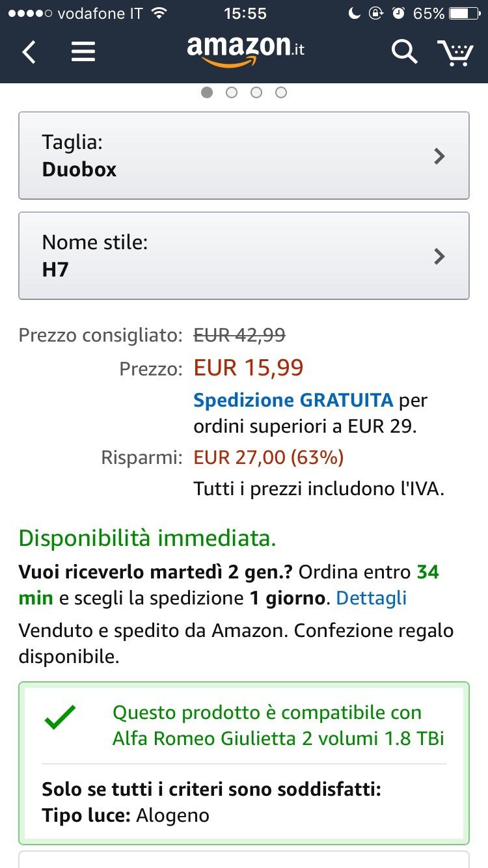The width and height of the screenshot is (488, 868).
Task: Open the shopping cart icon
Action: [455, 52]
